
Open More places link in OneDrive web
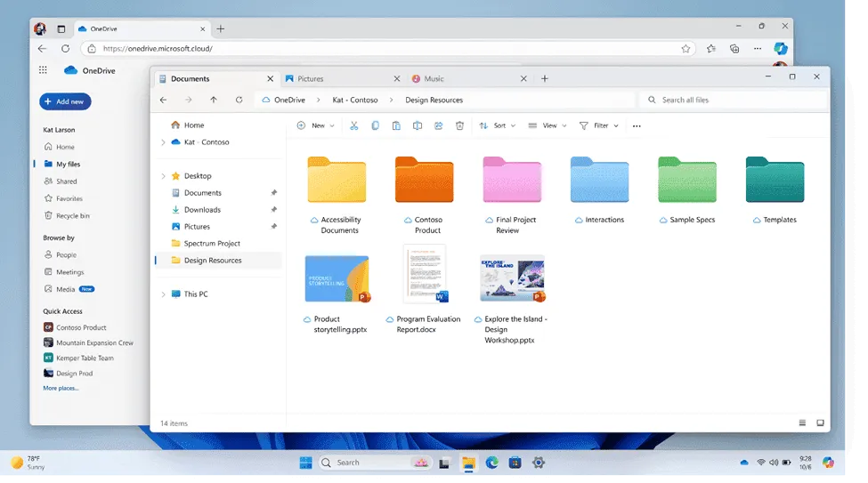(61, 389)
